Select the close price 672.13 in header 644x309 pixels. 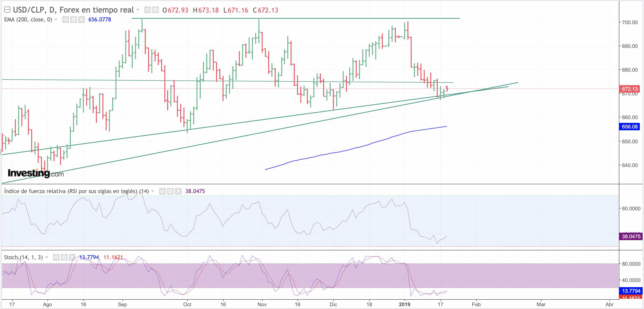pyautogui.click(x=268, y=10)
